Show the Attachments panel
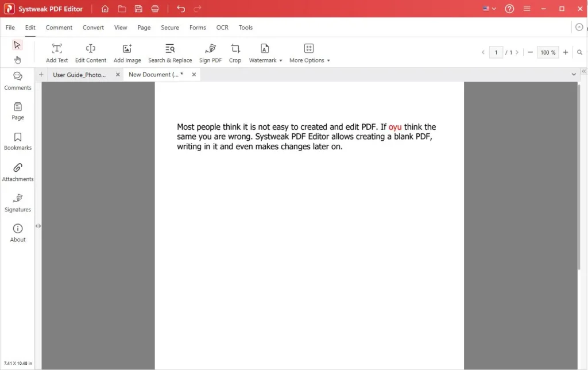 point(18,172)
